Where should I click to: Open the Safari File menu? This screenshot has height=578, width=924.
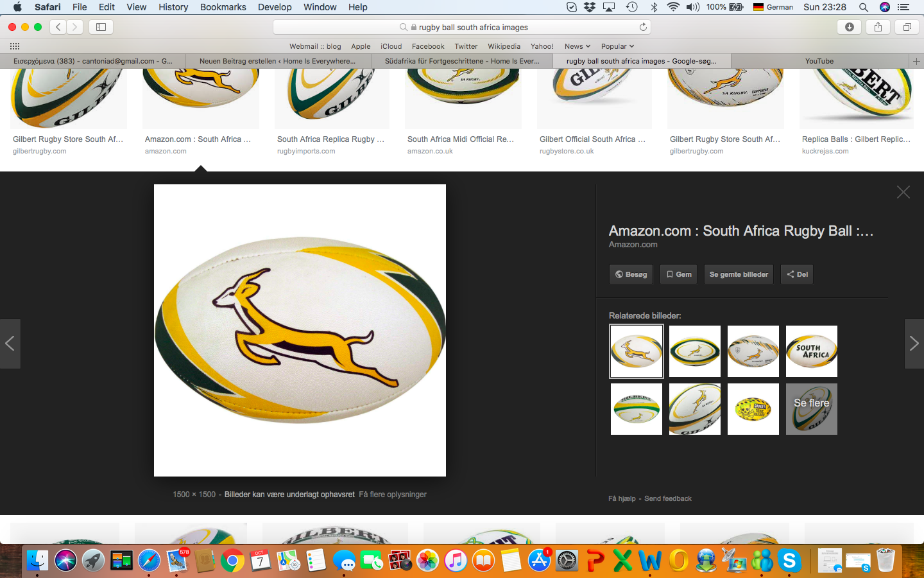(80, 7)
